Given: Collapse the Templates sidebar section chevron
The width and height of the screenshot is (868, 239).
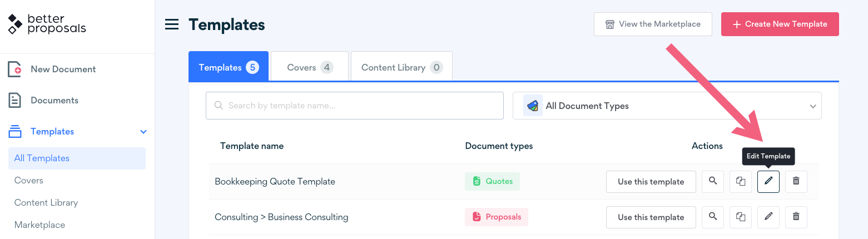Looking at the screenshot, I should (143, 132).
